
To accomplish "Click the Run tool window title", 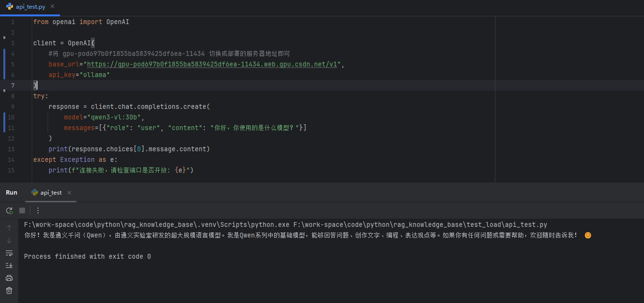I will coord(12,193).
